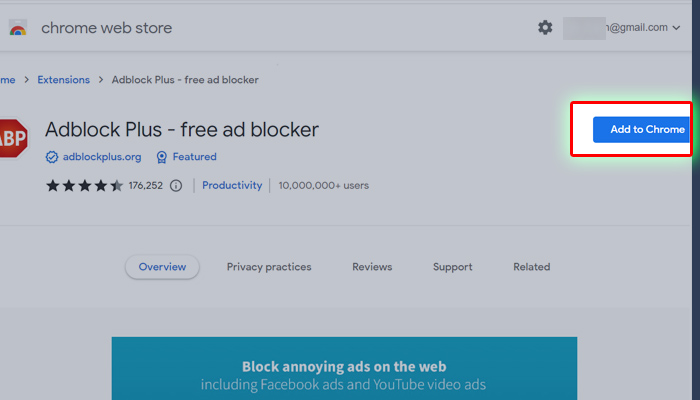Click the 'chrome web store' header title
Image resolution: width=700 pixels, height=400 pixels.
coord(106,28)
